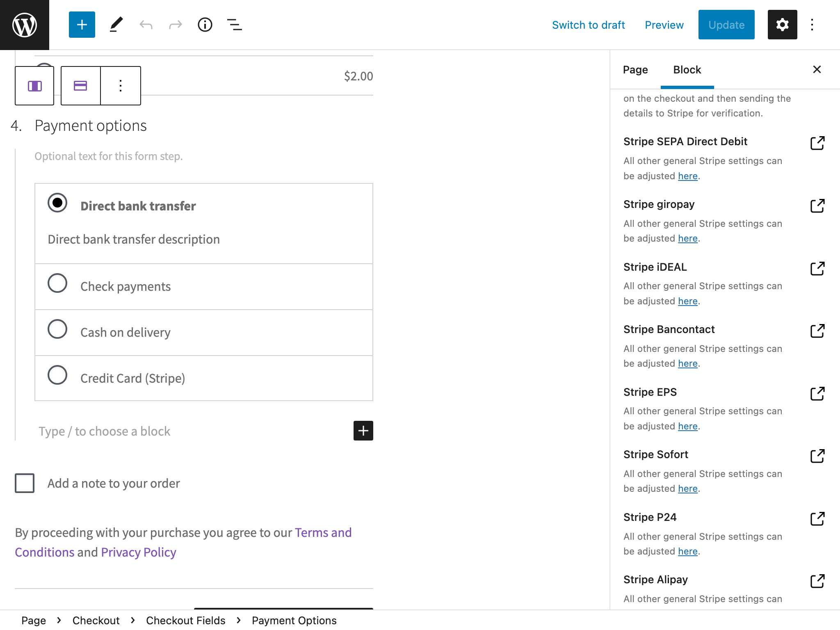Screen dimensions: 840x630
Task: Select the pencil Tools icon
Action: [x=116, y=25]
